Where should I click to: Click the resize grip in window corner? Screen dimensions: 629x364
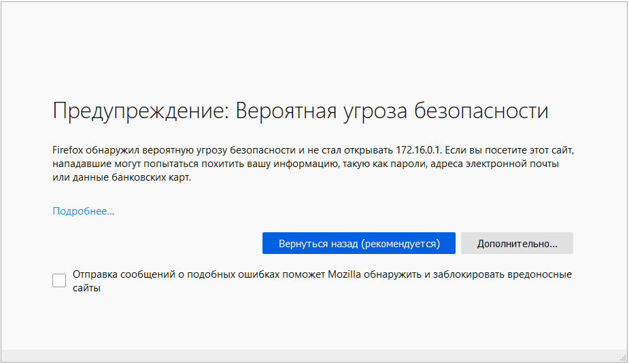(623, 357)
